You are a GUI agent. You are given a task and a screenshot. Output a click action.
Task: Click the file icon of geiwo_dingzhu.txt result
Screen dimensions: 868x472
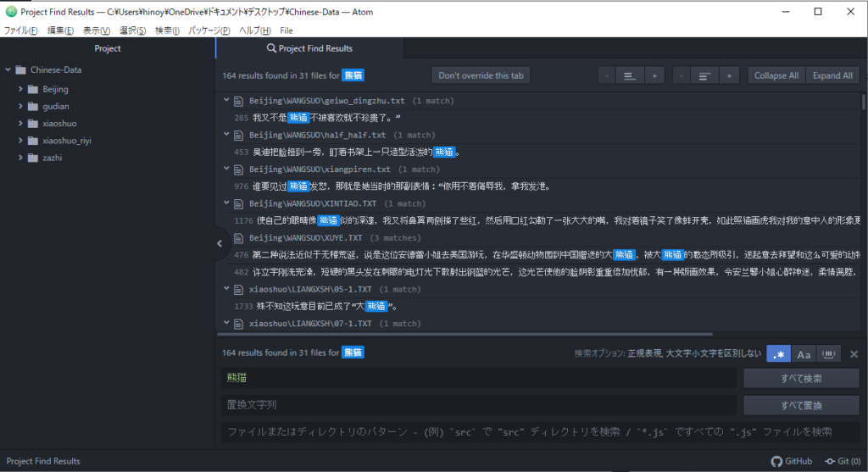coord(239,100)
